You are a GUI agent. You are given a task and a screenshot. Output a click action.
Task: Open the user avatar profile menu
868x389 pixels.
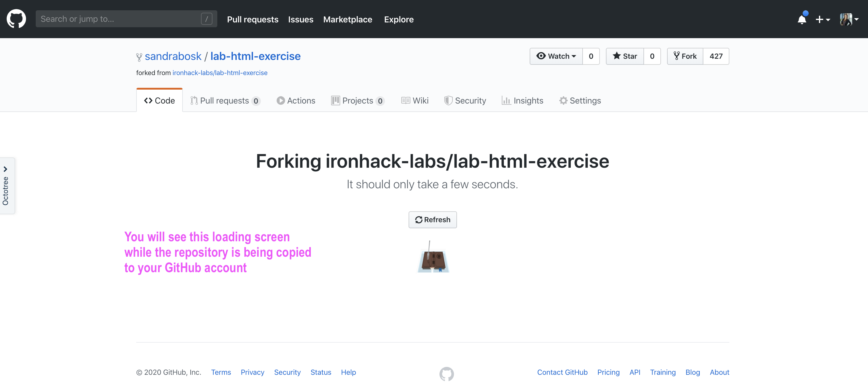848,19
